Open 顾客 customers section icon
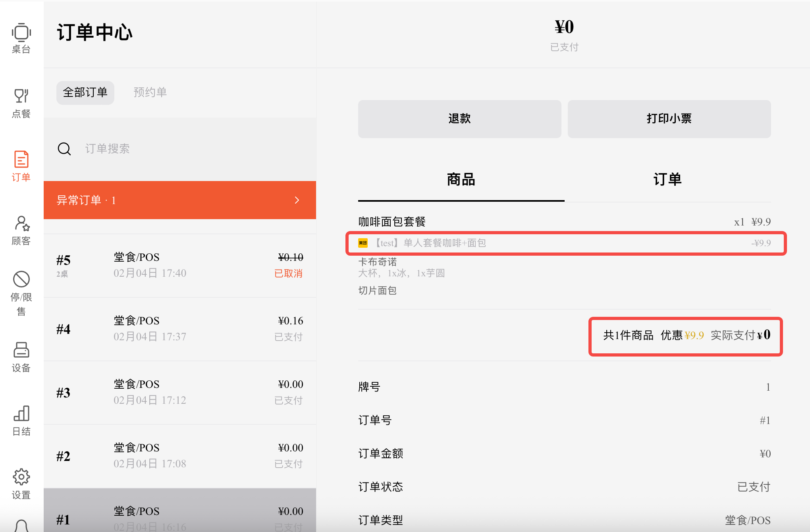This screenshot has width=810, height=532. click(21, 224)
